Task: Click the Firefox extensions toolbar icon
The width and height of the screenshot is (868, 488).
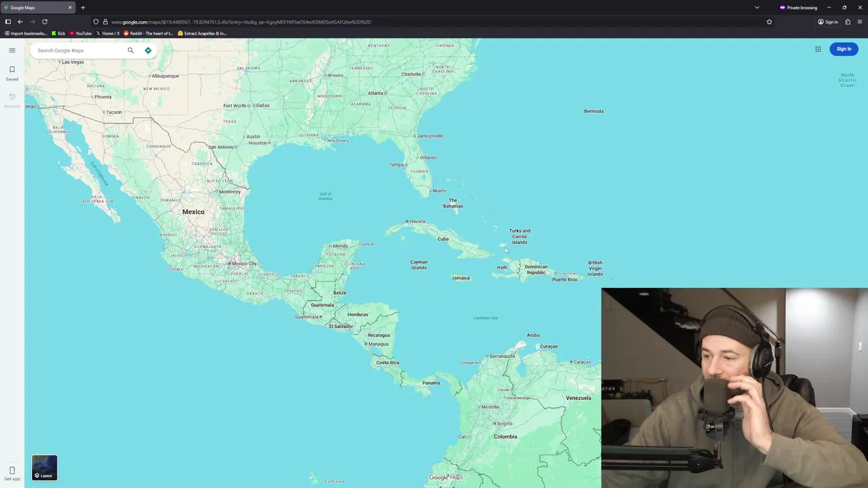Action: tap(848, 22)
